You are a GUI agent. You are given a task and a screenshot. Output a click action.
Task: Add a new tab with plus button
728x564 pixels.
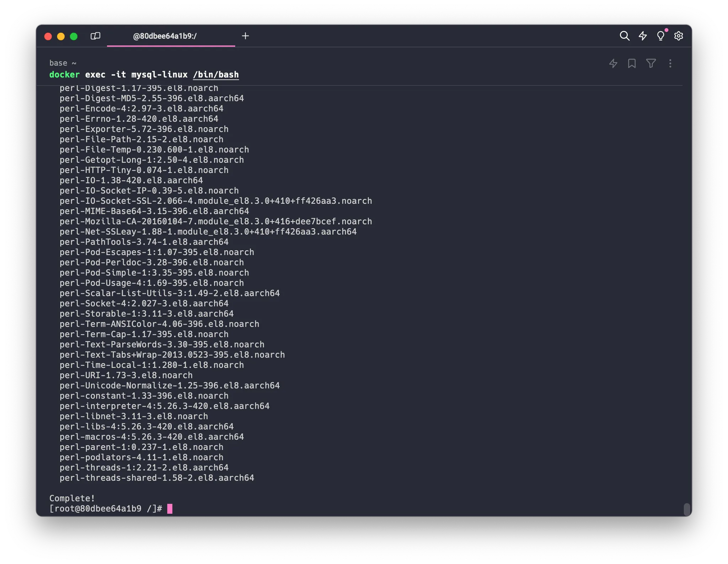[245, 36]
